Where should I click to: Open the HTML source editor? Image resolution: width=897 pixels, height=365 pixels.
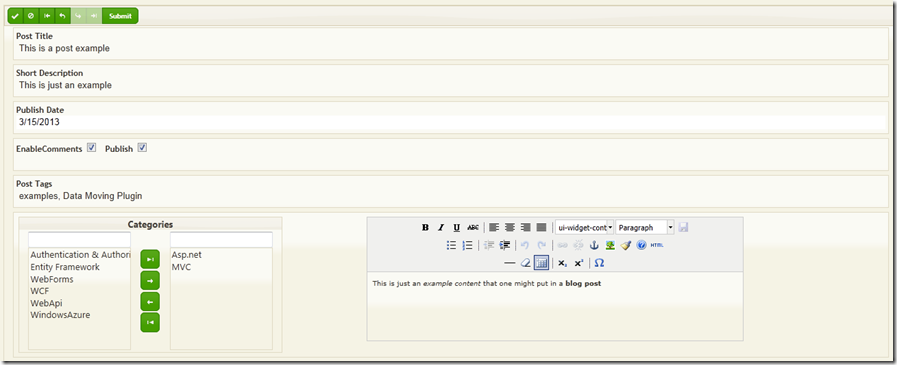click(657, 245)
